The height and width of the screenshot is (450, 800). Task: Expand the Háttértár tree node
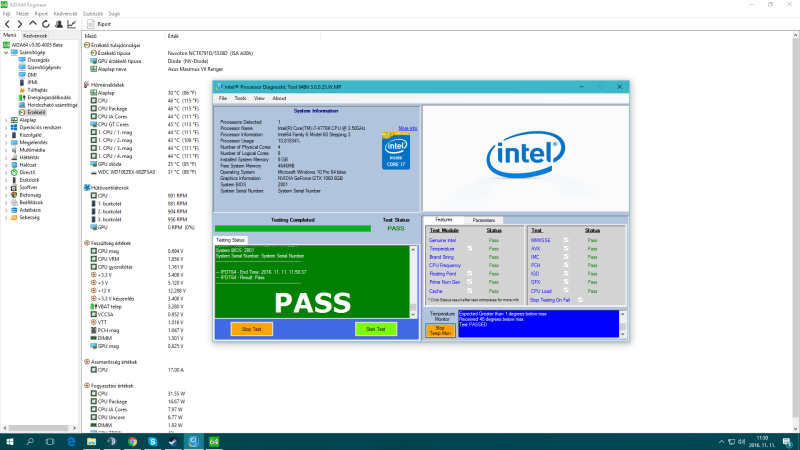point(6,158)
